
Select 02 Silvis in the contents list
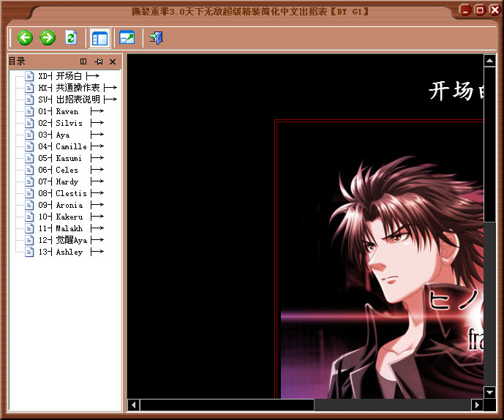(71, 123)
